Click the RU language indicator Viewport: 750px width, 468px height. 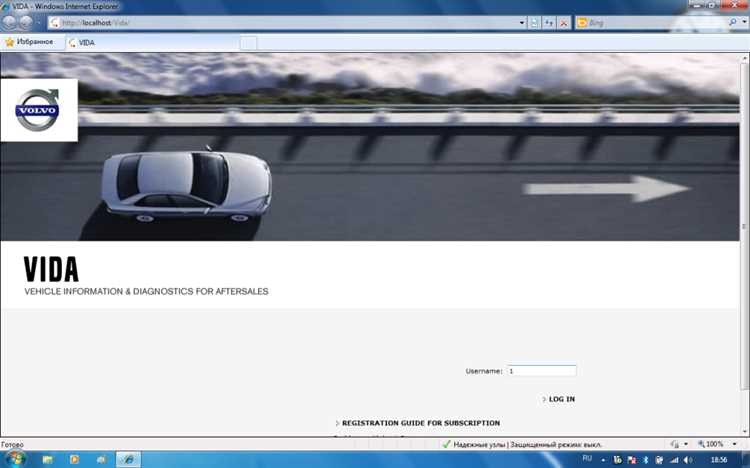pyautogui.click(x=587, y=458)
